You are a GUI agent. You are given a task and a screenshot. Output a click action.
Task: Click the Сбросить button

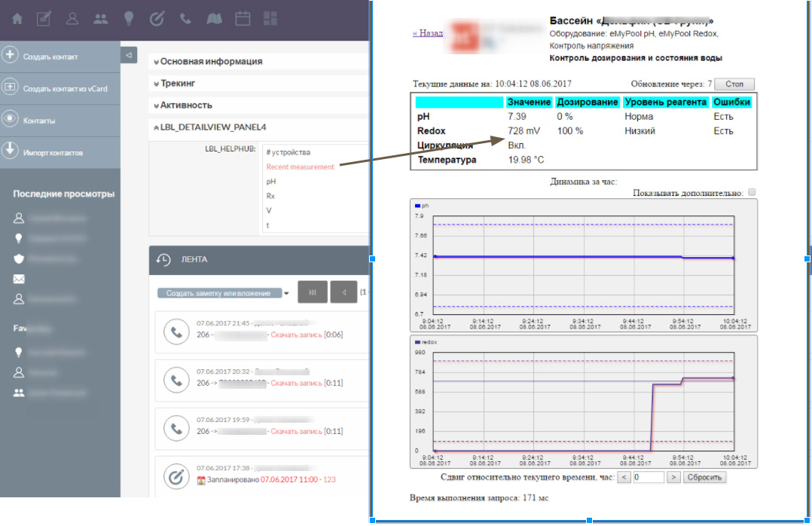(x=704, y=477)
